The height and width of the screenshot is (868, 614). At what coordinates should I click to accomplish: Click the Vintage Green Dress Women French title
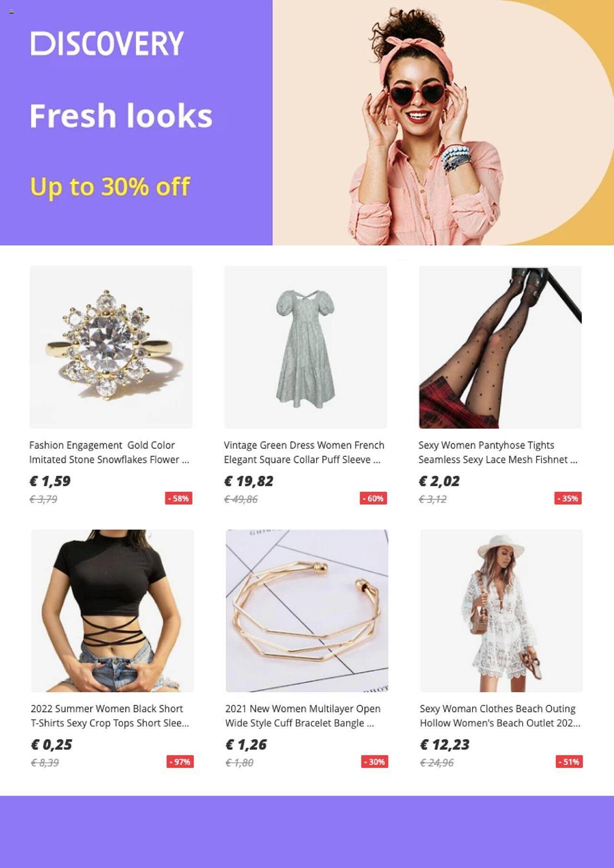(304, 452)
